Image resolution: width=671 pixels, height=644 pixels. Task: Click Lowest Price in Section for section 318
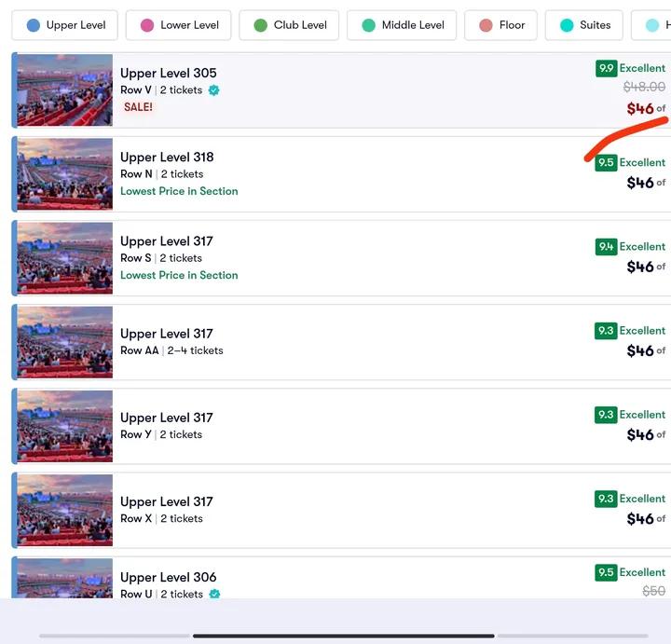pos(179,191)
